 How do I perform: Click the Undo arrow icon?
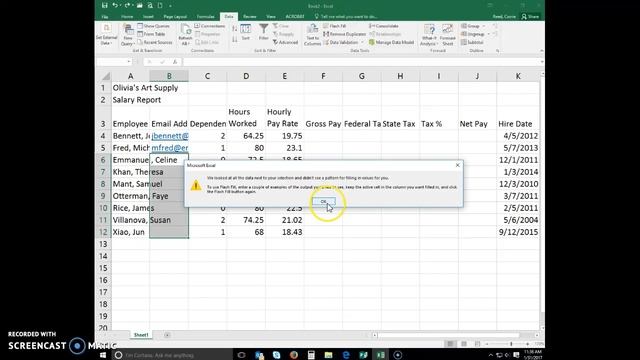pos(115,5)
